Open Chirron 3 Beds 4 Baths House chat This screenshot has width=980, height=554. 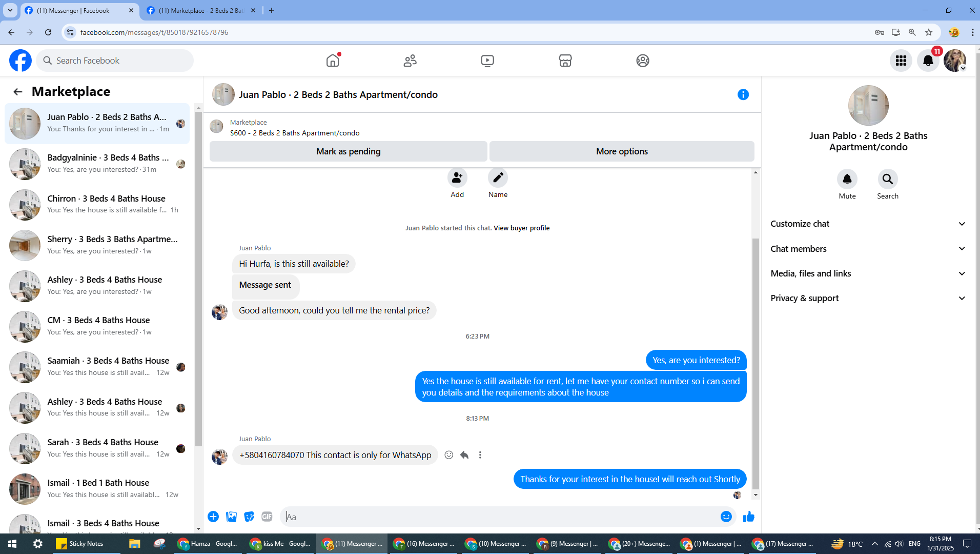coord(97,205)
